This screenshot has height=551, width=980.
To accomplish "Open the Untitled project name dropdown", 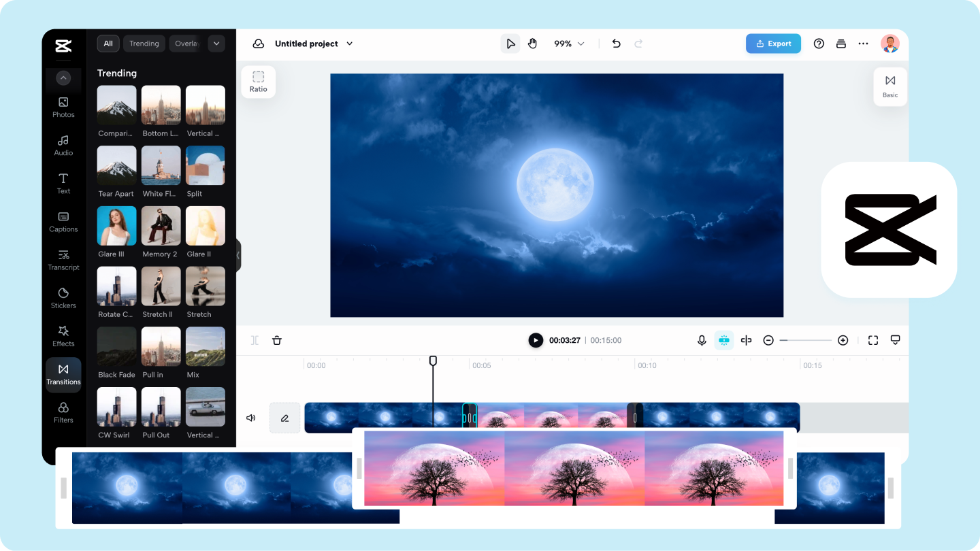I will [x=349, y=43].
